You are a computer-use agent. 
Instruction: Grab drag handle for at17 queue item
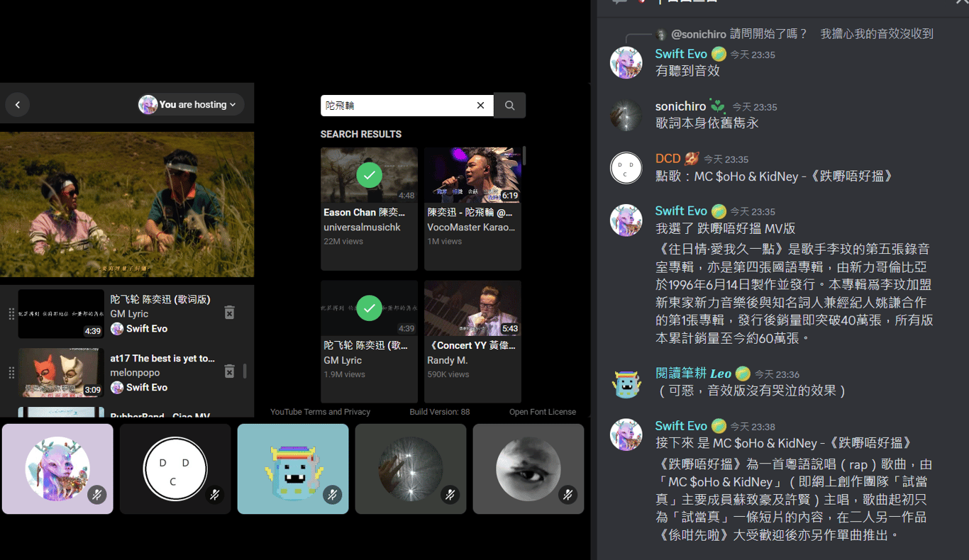coord(11,373)
